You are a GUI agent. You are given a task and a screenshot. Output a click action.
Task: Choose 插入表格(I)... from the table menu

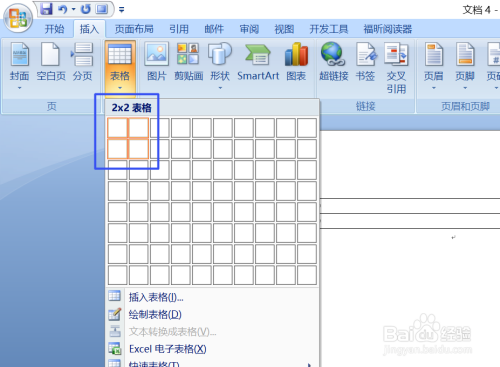[212, 297]
